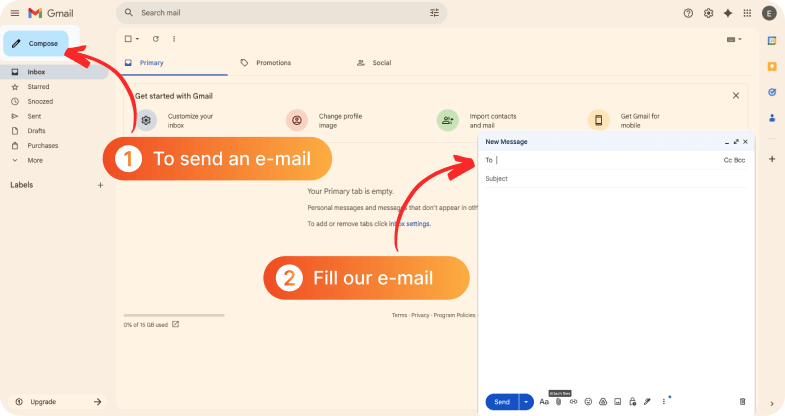Viewport: 785px width, 416px height.
Task: Open storage details external link icon
Action: [175, 324]
